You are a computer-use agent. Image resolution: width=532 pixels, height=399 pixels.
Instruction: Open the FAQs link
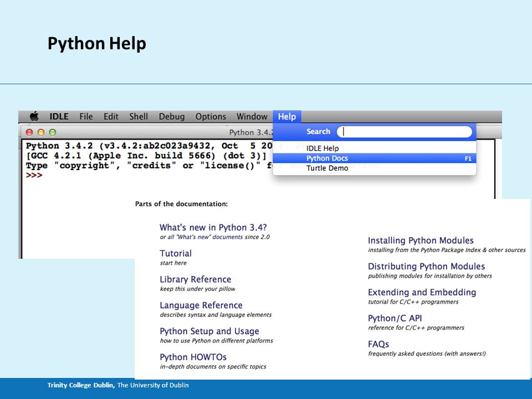(378, 344)
